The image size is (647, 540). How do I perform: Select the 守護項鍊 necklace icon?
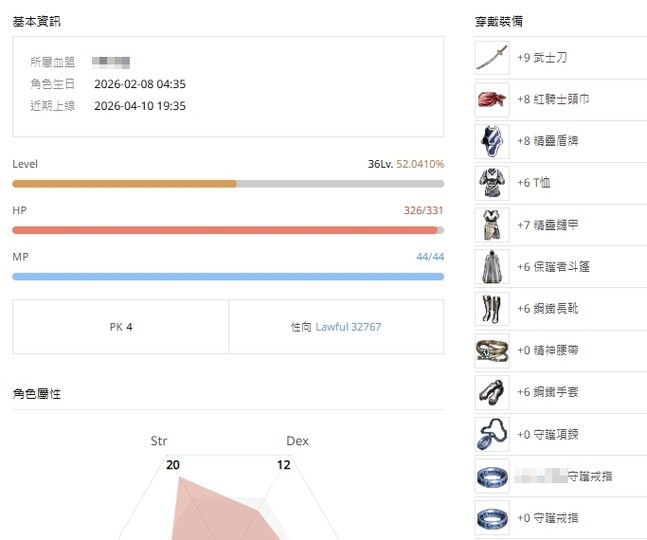pyautogui.click(x=492, y=434)
